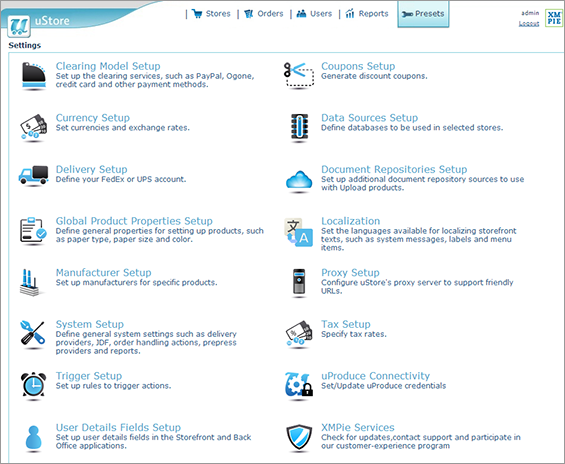Click the Tax Setup percent icon
565x464 pixels.
tap(299, 334)
